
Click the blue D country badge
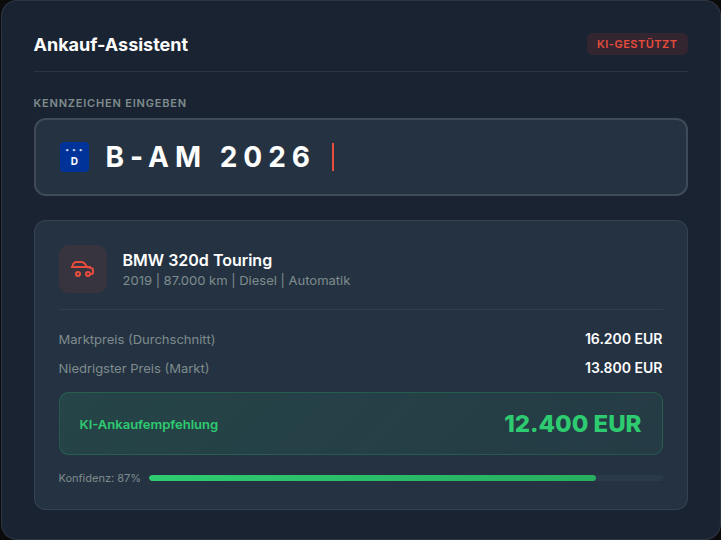pyautogui.click(x=74, y=157)
